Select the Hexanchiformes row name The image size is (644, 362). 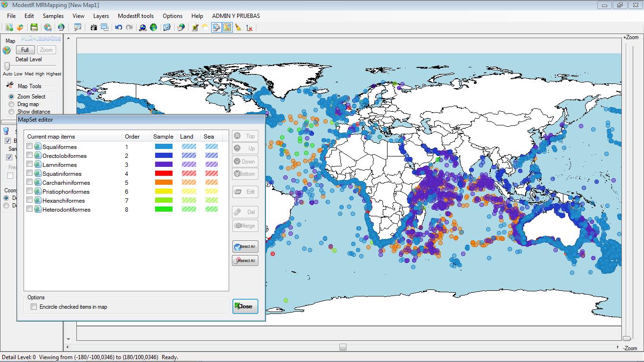coord(64,201)
